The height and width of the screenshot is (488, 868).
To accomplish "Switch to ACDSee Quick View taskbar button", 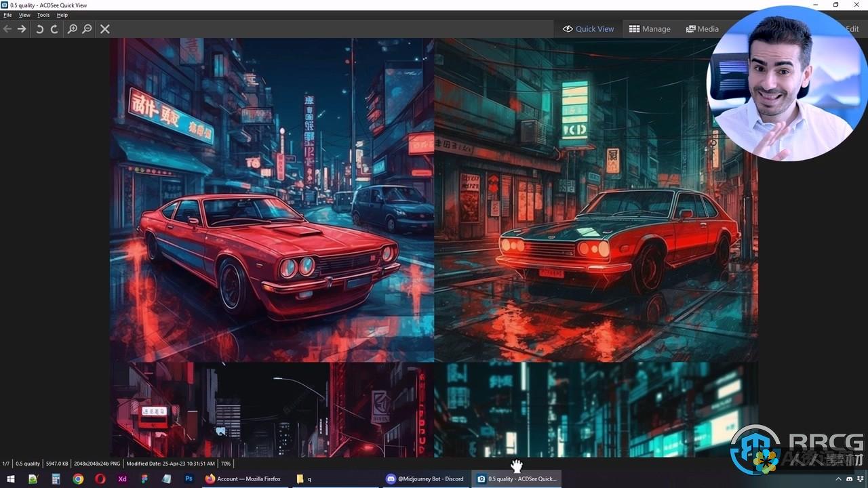I will [516, 479].
